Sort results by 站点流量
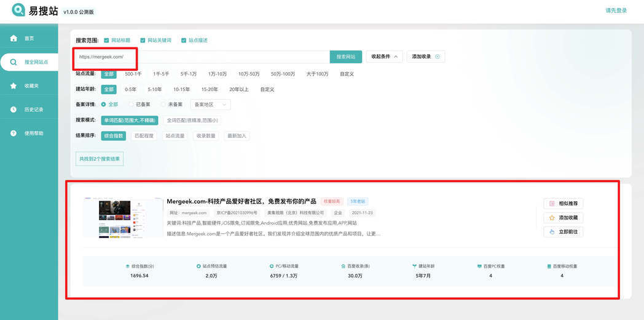Image resolution: width=644 pixels, height=320 pixels. point(175,136)
